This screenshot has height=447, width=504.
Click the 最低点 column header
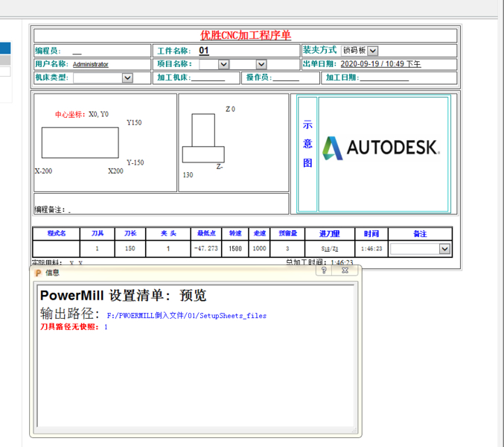(206, 233)
